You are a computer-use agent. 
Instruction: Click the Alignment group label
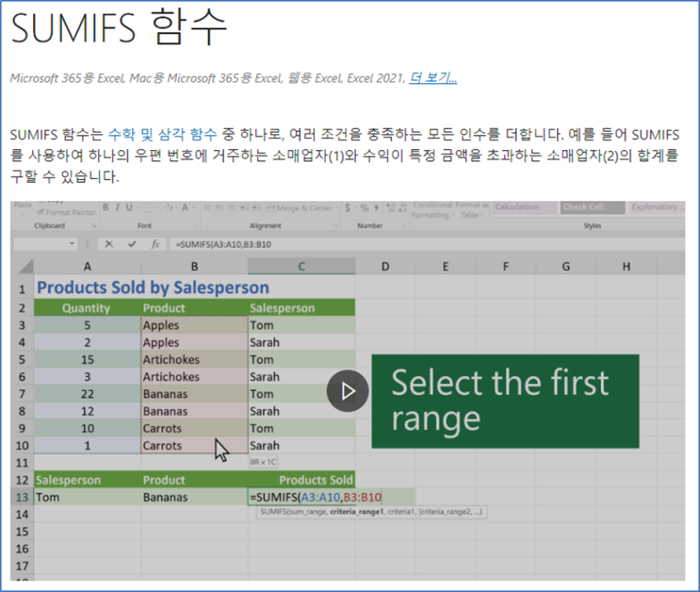tap(266, 225)
